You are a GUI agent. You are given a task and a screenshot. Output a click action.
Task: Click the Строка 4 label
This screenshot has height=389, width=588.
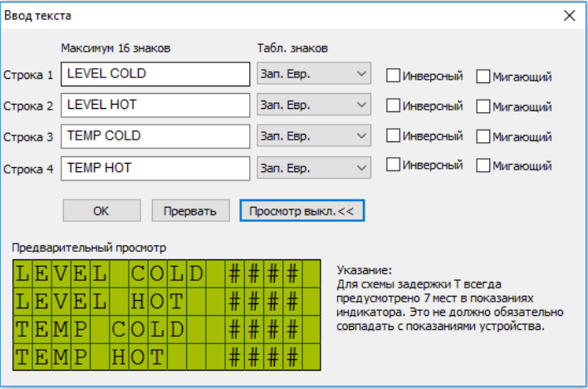28,170
